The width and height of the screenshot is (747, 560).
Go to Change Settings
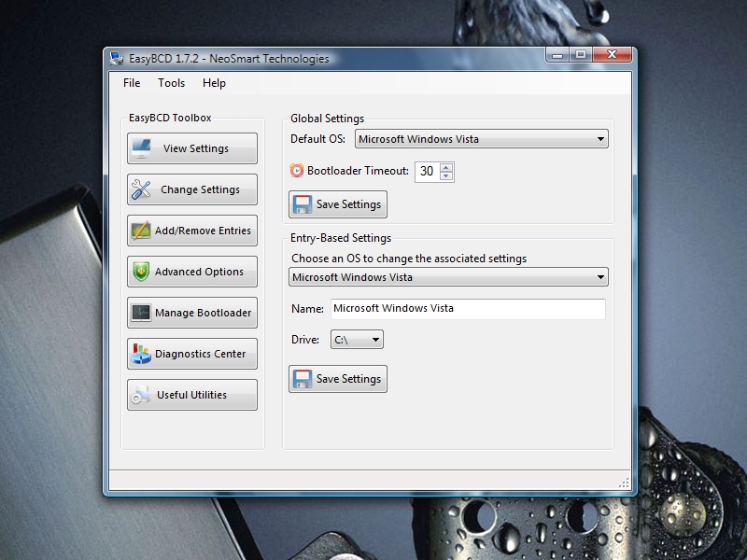192,189
